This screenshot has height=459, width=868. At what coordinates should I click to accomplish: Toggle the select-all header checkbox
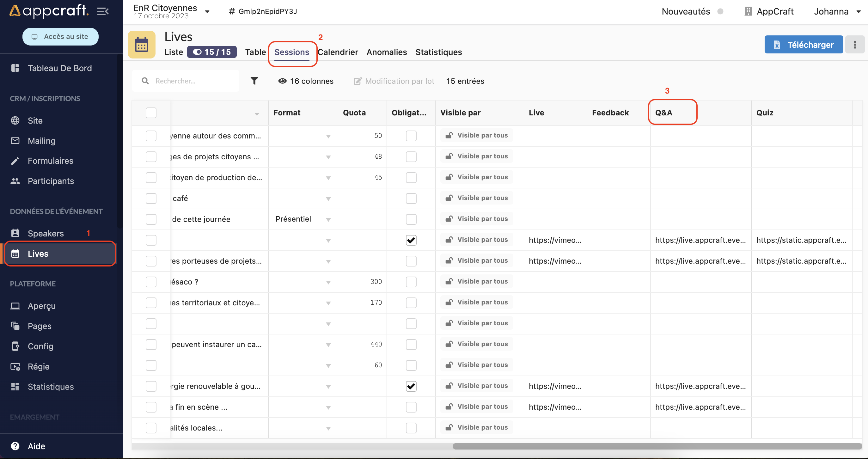151,113
